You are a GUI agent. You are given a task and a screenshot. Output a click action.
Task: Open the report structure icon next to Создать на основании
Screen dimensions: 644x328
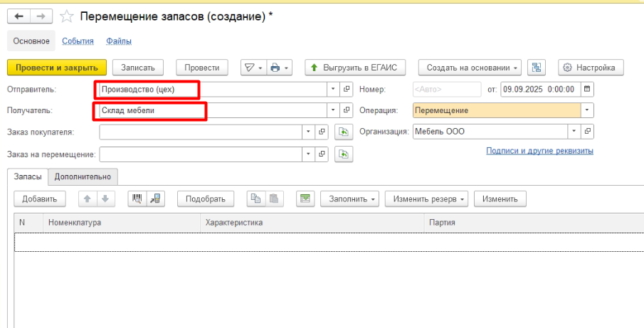pos(536,68)
